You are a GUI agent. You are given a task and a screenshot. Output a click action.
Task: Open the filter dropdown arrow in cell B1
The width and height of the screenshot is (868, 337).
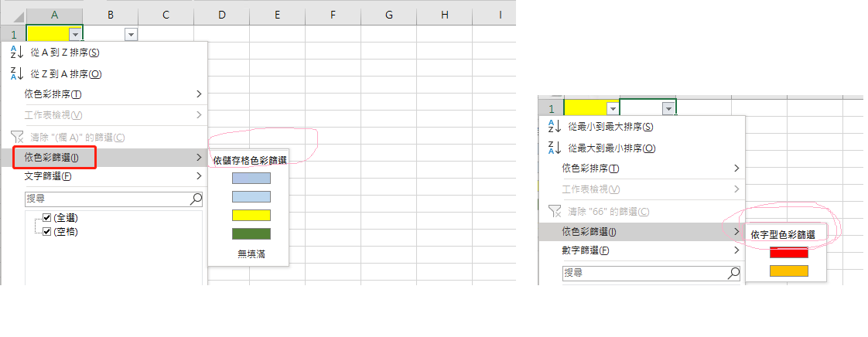(x=130, y=34)
